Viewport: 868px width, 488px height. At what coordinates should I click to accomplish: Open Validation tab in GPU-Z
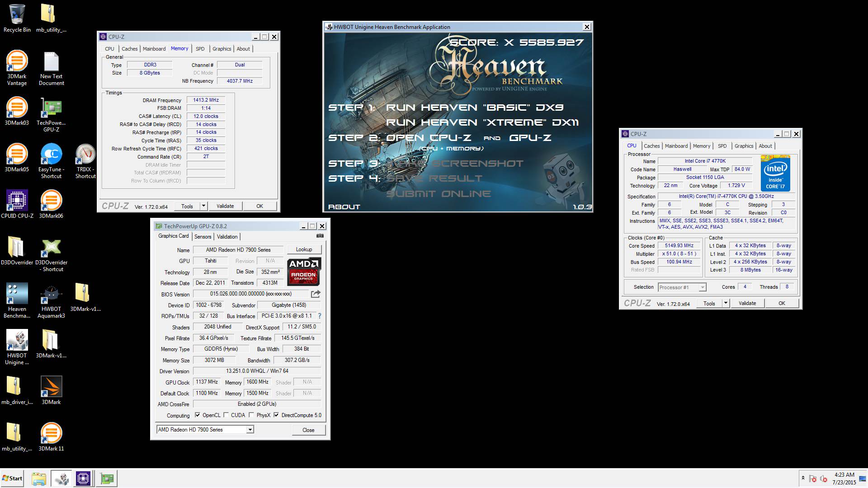(227, 237)
